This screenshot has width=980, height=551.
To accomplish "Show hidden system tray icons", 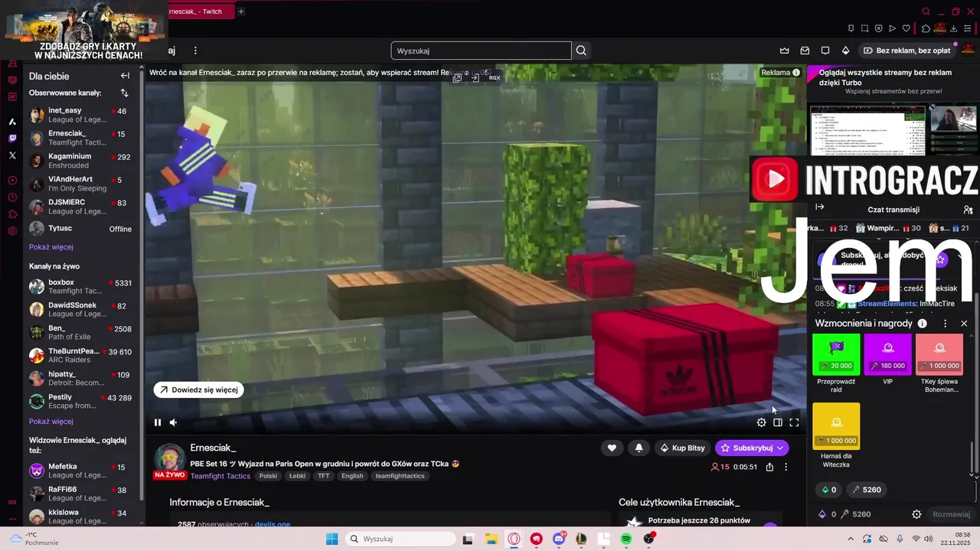I will (851, 539).
